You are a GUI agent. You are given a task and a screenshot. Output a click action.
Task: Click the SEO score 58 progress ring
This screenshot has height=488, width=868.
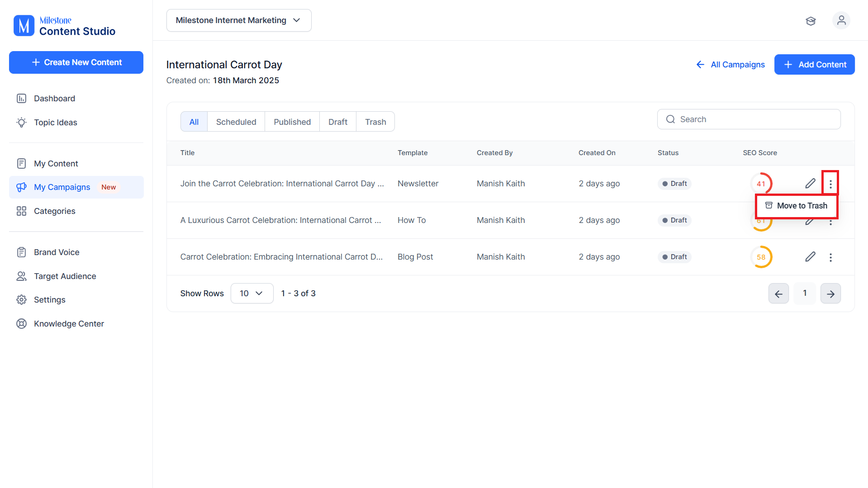[761, 257]
